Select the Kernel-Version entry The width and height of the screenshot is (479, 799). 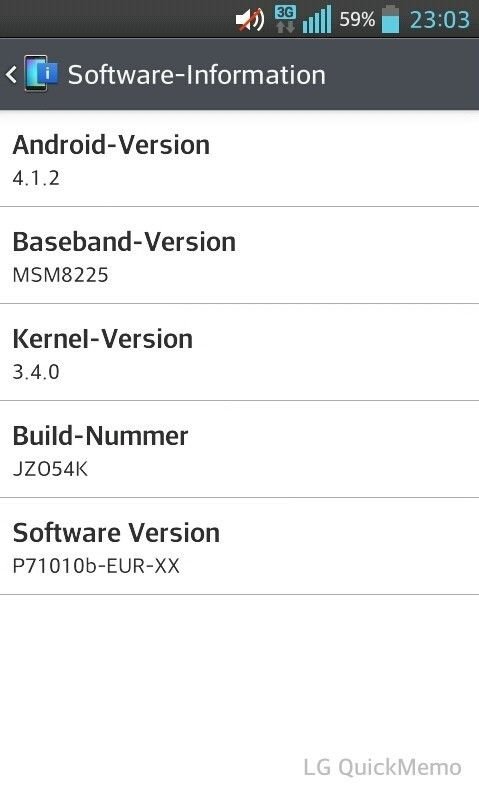click(x=240, y=353)
